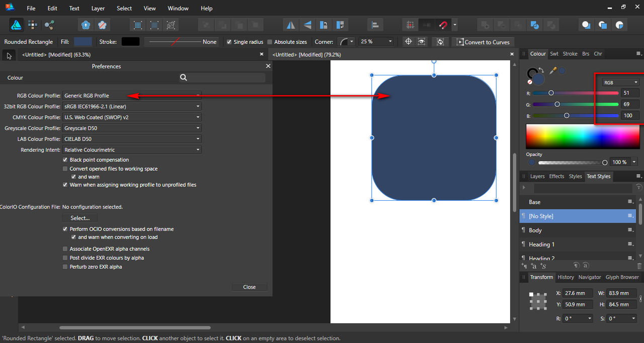The height and width of the screenshot is (343, 644).
Task: Open the Layer menu
Action: [x=98, y=8]
